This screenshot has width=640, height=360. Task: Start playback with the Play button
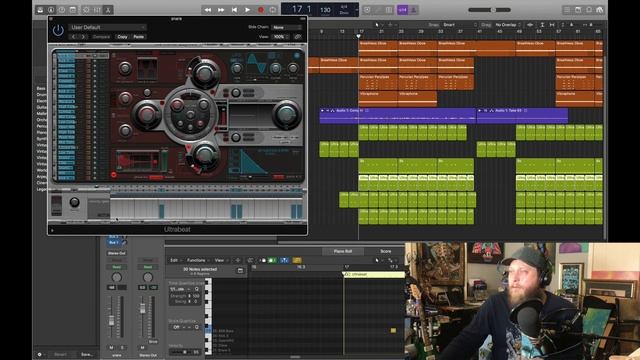click(x=247, y=10)
